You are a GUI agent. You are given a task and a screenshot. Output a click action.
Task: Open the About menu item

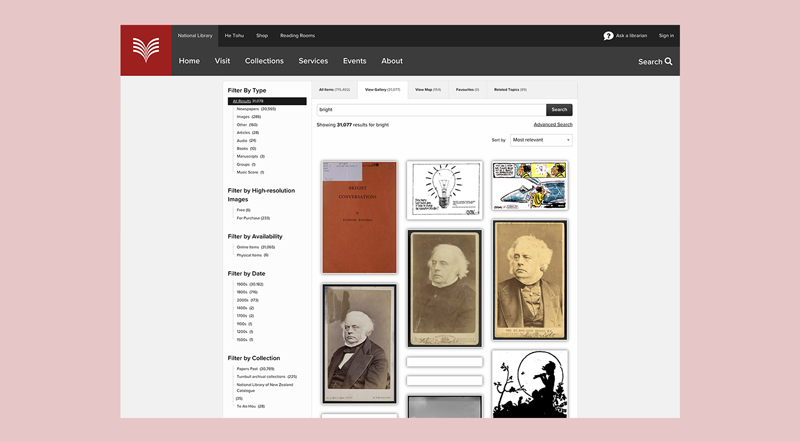coord(392,61)
